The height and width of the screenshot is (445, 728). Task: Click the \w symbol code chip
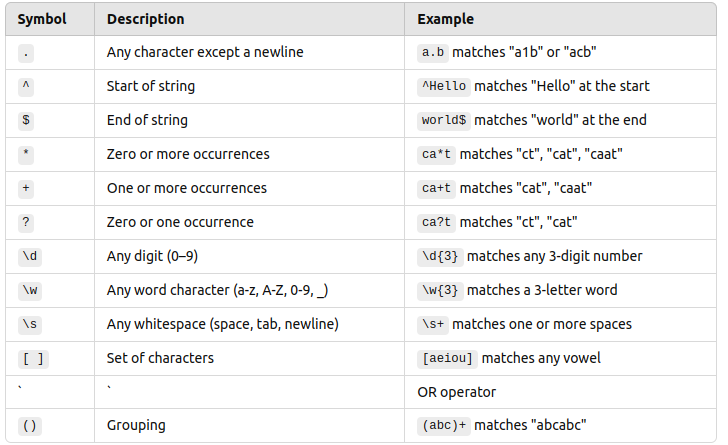click(29, 290)
